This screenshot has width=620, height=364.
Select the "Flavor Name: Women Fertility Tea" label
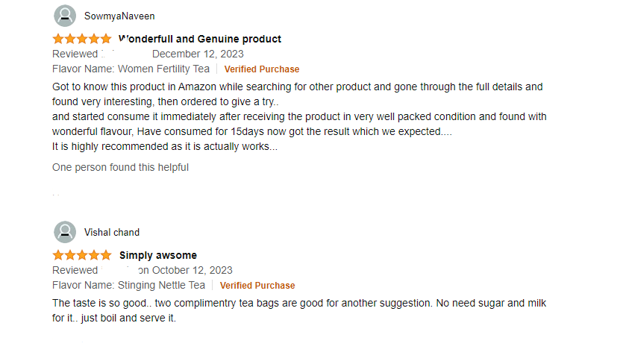[x=131, y=69]
